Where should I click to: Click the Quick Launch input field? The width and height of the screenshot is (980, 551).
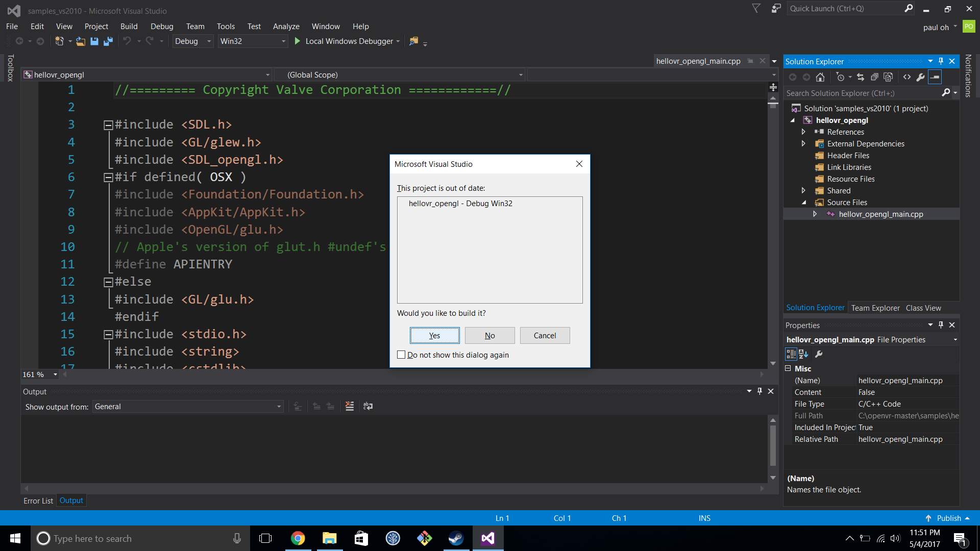tap(845, 8)
